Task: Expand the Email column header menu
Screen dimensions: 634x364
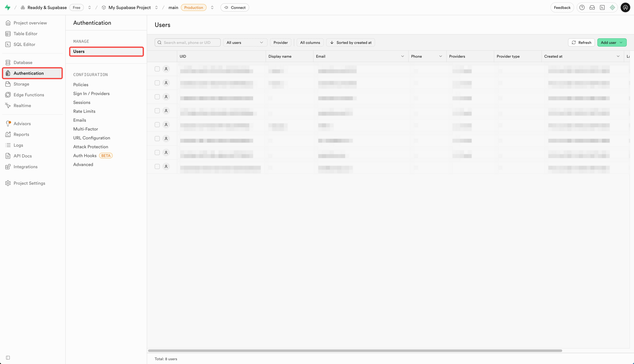Action: tap(402, 56)
